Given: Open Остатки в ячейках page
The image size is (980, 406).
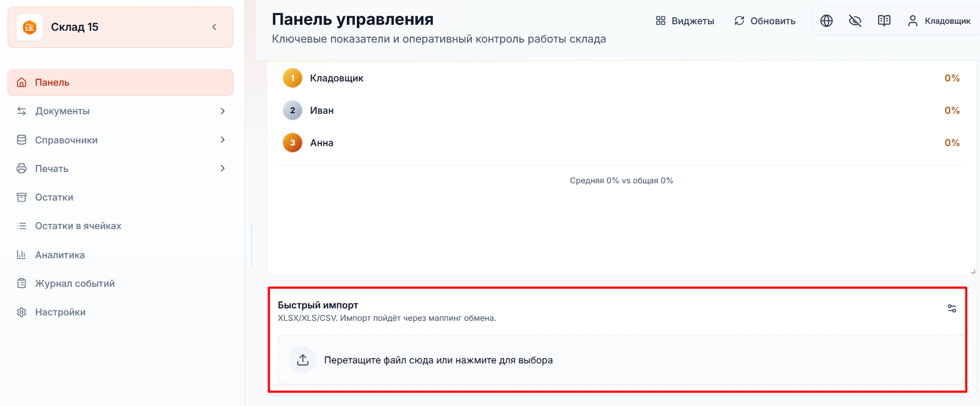Looking at the screenshot, I should pyautogui.click(x=120, y=226).
